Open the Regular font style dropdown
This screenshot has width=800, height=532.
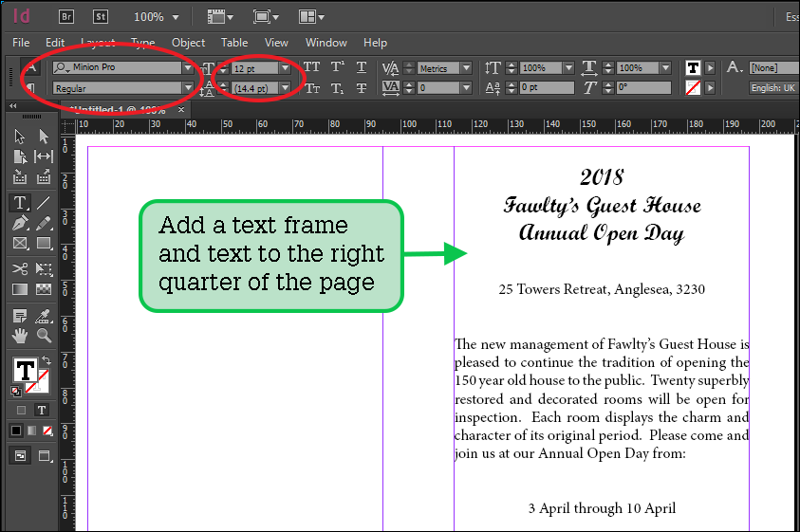tap(188, 88)
